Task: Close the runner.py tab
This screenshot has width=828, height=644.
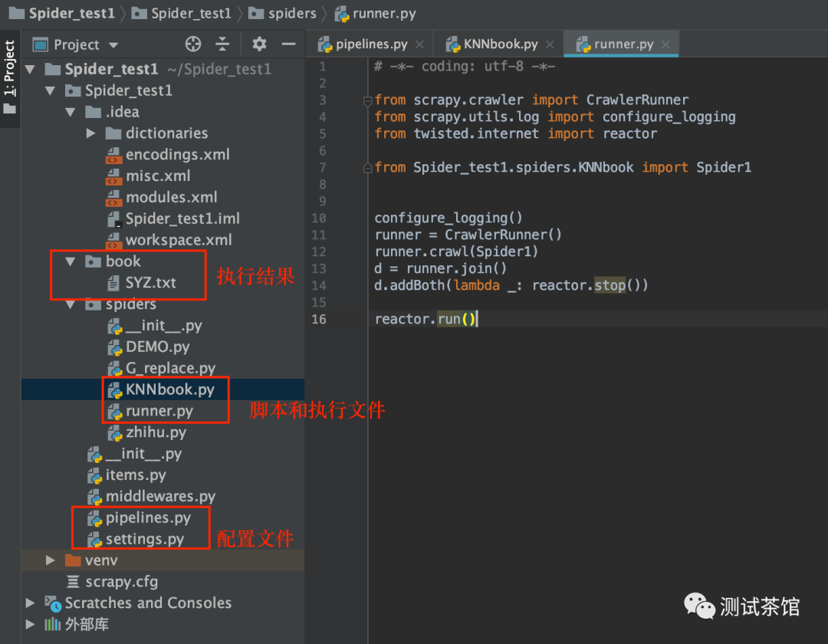Action: 665,45
